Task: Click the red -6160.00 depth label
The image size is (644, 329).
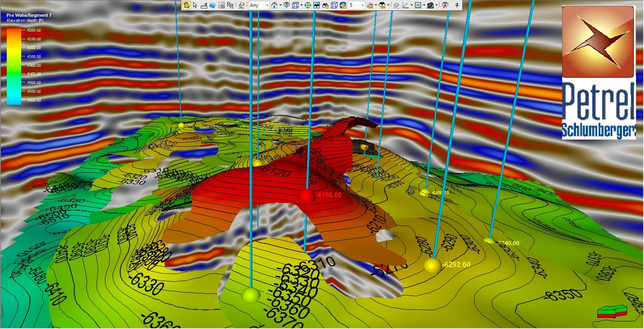Action: point(329,195)
